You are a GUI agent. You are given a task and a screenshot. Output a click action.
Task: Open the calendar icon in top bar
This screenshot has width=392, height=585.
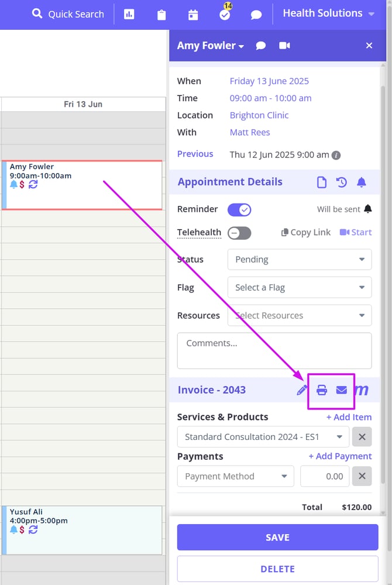(193, 15)
